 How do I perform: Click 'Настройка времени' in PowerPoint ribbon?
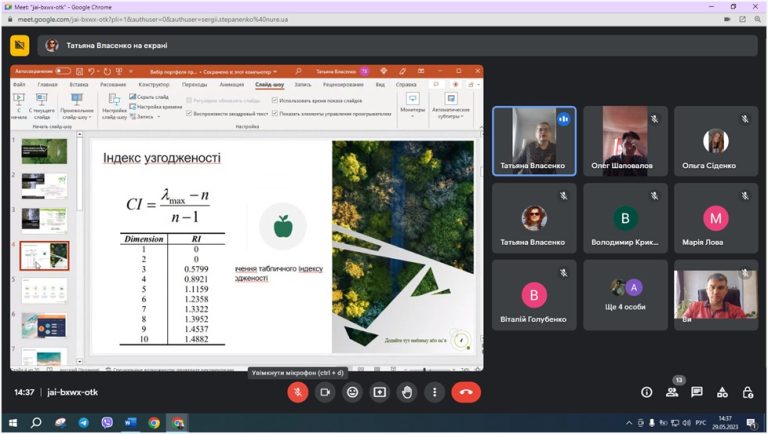point(156,107)
